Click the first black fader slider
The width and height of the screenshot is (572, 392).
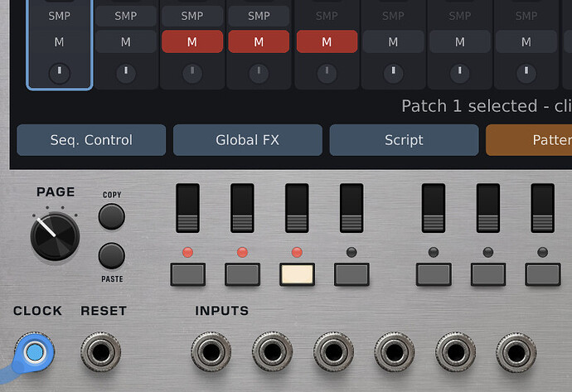[187, 208]
